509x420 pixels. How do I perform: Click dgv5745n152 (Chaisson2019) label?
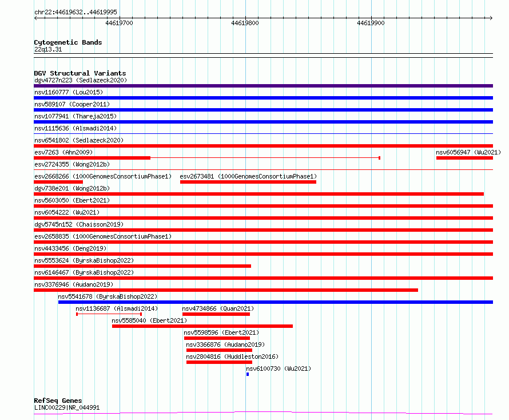79,224
